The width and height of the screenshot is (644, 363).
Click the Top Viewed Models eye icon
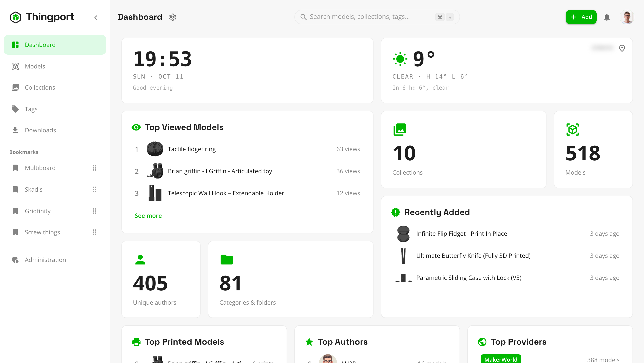[x=136, y=127]
